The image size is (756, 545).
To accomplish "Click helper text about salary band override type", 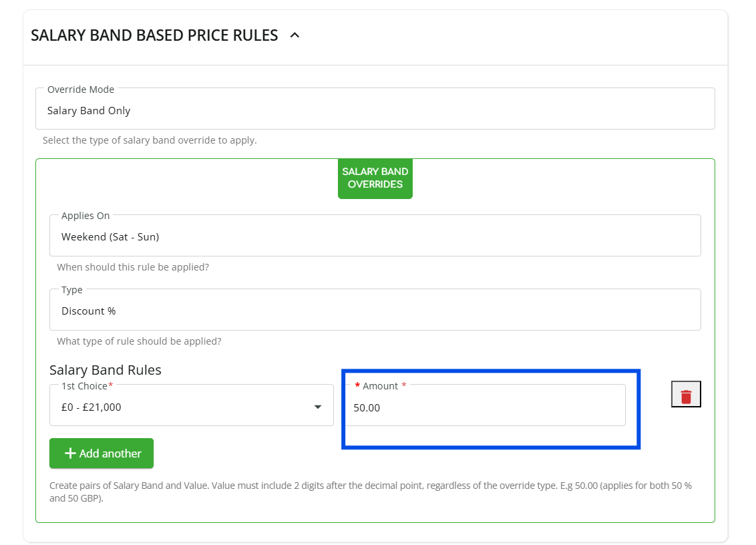I will pos(150,140).
